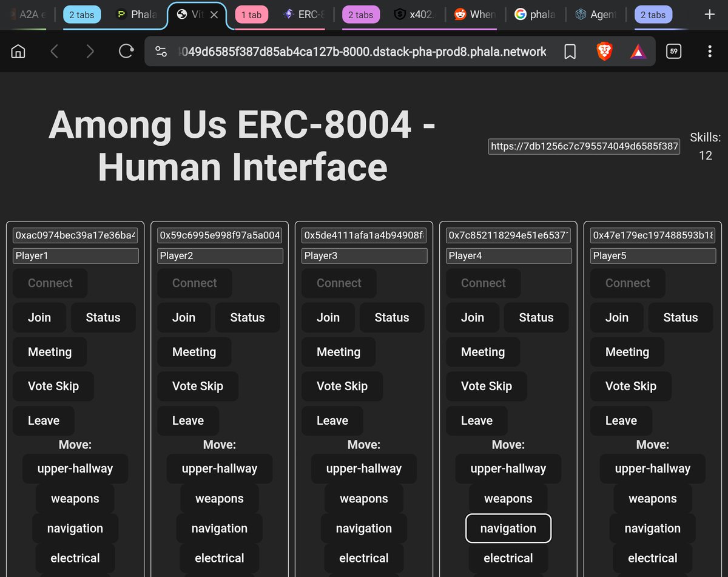728x577 pixels.
Task: Click Join for Player3
Action: [328, 317]
